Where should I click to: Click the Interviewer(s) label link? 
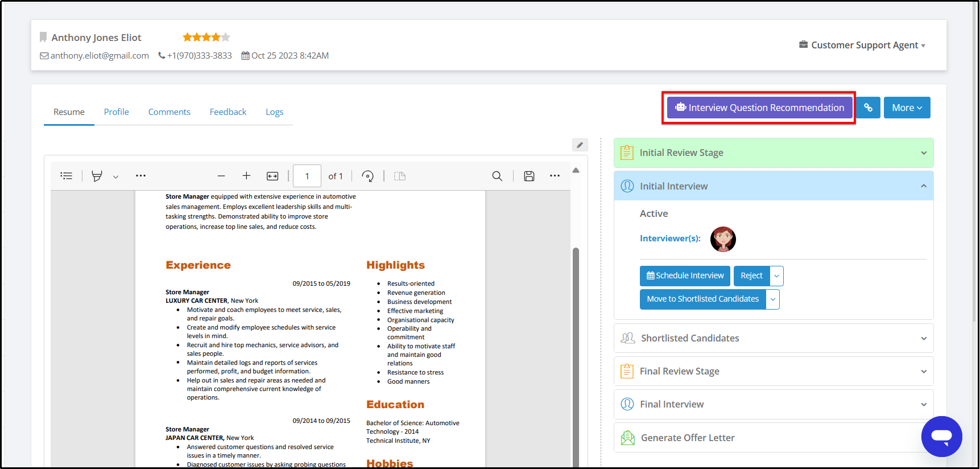[x=670, y=238]
